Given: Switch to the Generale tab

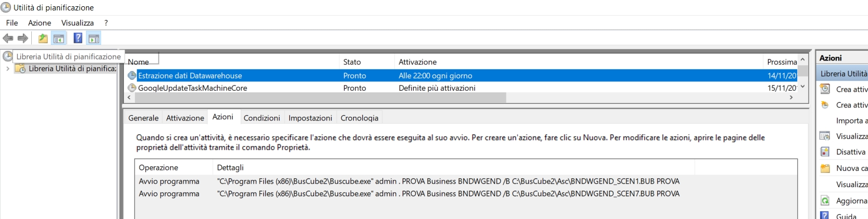Looking at the screenshot, I should [143, 118].
